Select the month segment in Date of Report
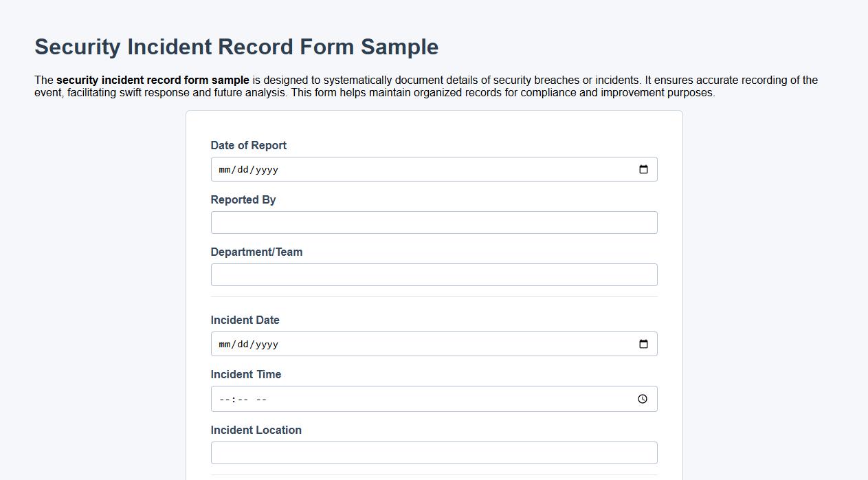Screen dimensions: 868x480 click(x=225, y=168)
